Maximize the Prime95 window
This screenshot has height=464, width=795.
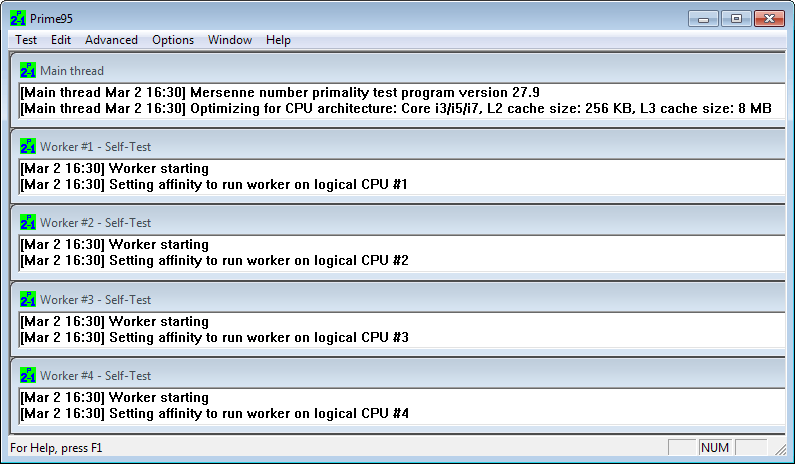[x=736, y=19]
